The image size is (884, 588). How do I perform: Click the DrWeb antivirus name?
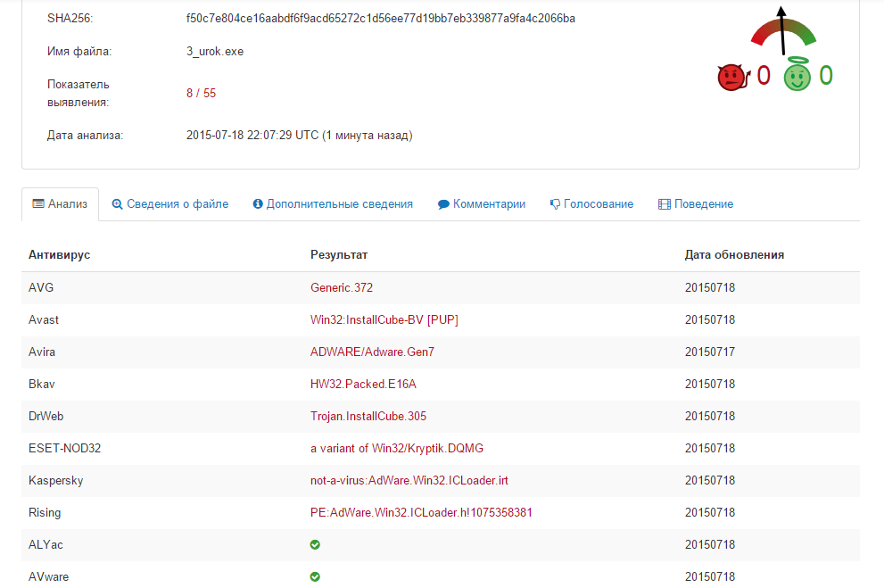point(45,416)
